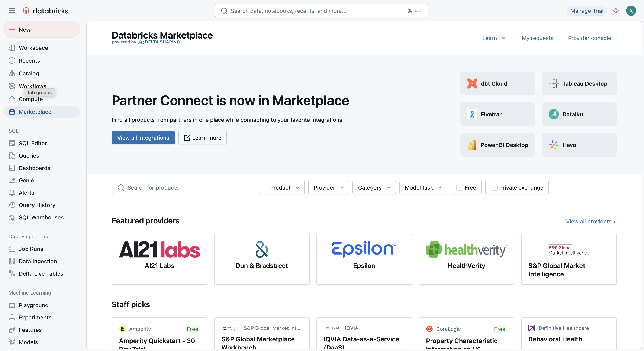Click the Experiments flask icon
The image size is (644, 351).
pyautogui.click(x=12, y=317)
